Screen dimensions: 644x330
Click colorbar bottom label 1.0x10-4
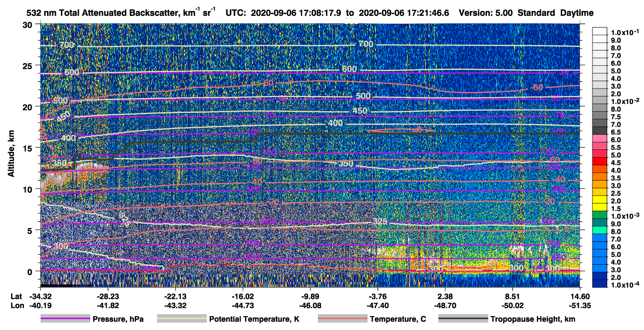625,285
